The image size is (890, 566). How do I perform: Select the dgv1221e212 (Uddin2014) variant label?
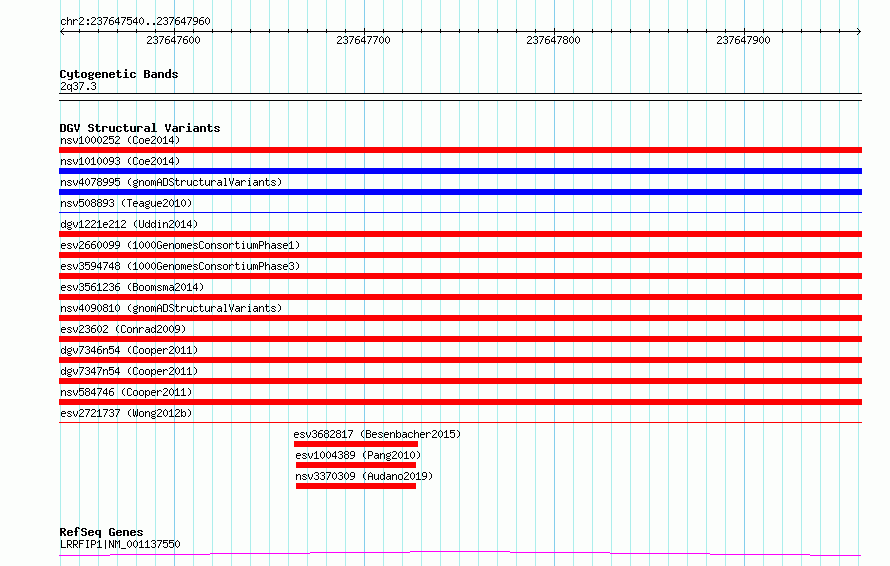click(x=129, y=224)
